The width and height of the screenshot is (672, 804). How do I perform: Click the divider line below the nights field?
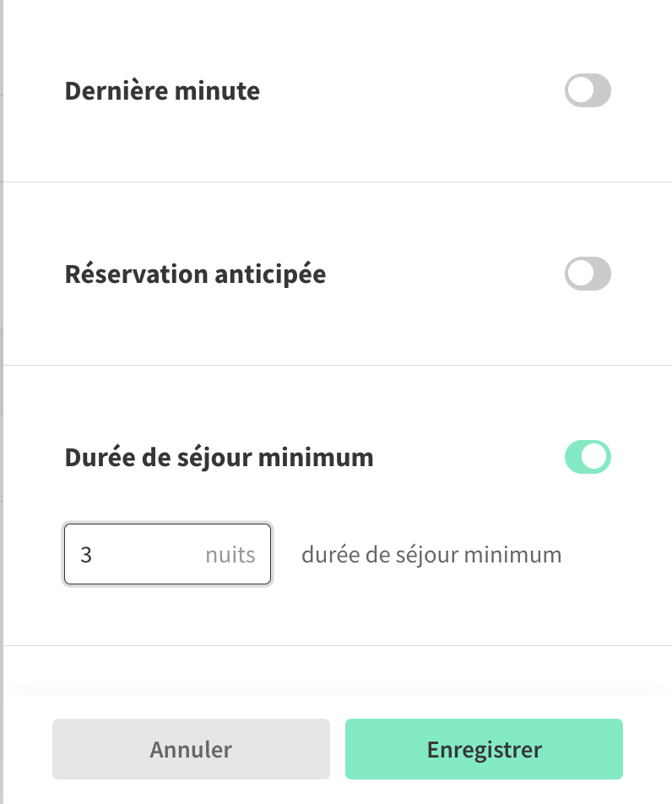338,645
